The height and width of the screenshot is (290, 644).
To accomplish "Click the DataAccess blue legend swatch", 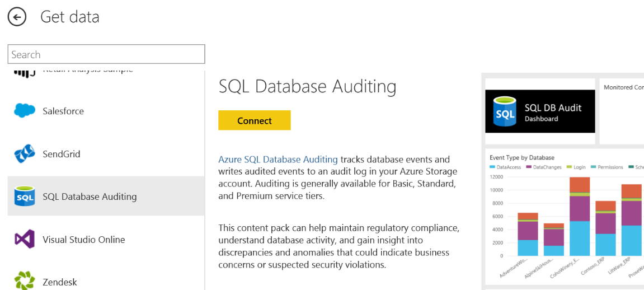I will pyautogui.click(x=492, y=167).
